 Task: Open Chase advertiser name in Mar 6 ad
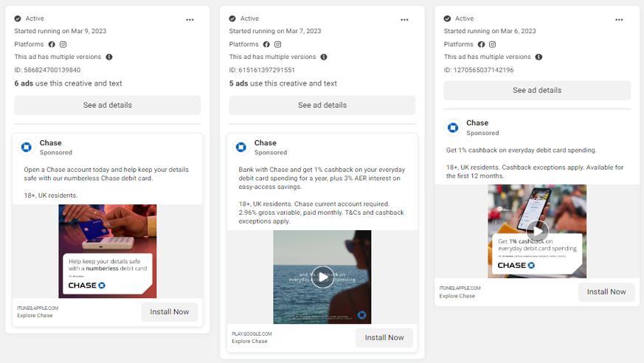click(x=477, y=122)
